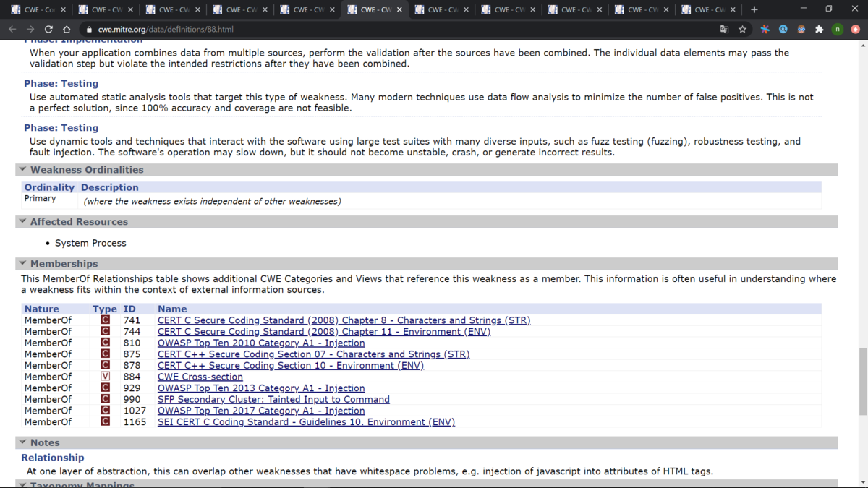Open OWASP Top Ten 2013 A1 Injection link
This screenshot has height=488, width=868.
point(261,388)
